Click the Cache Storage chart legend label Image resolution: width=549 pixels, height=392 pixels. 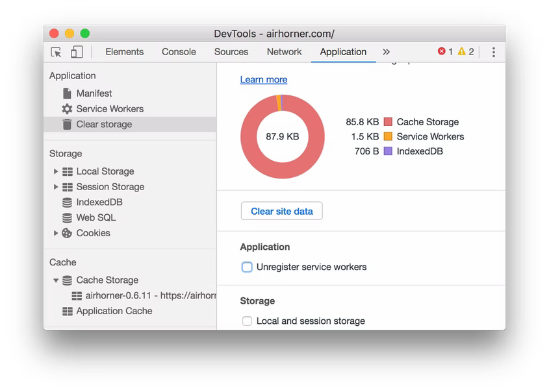pyautogui.click(x=428, y=122)
